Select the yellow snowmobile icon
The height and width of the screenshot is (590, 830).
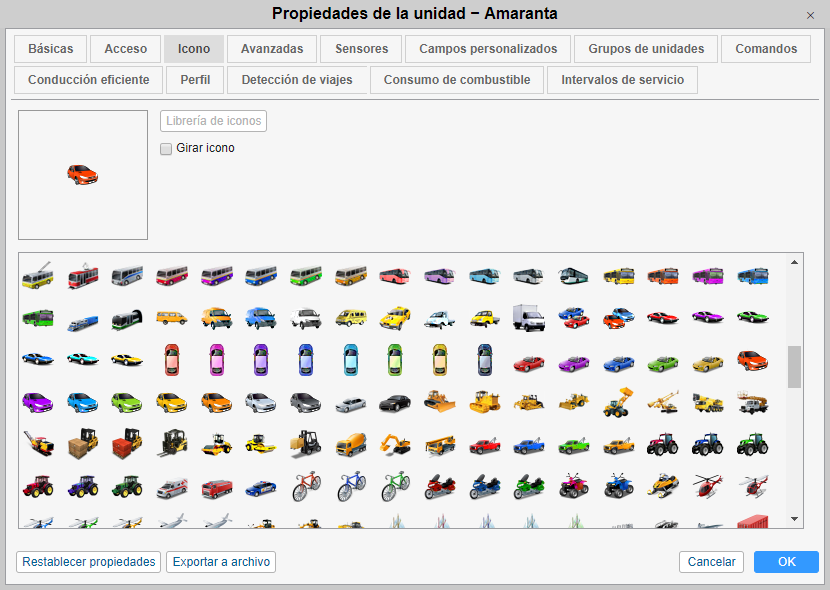pos(663,485)
